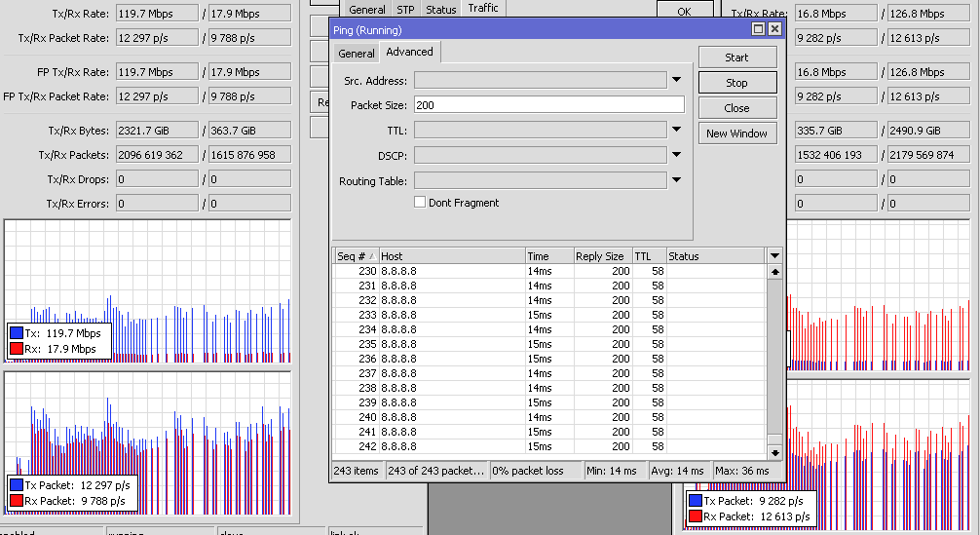Open the Status tab next to STP
The image size is (980, 535).
(440, 10)
